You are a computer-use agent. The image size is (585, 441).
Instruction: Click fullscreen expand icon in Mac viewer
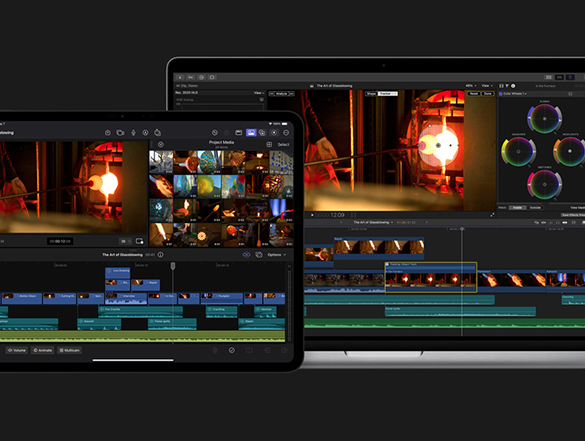point(492,215)
